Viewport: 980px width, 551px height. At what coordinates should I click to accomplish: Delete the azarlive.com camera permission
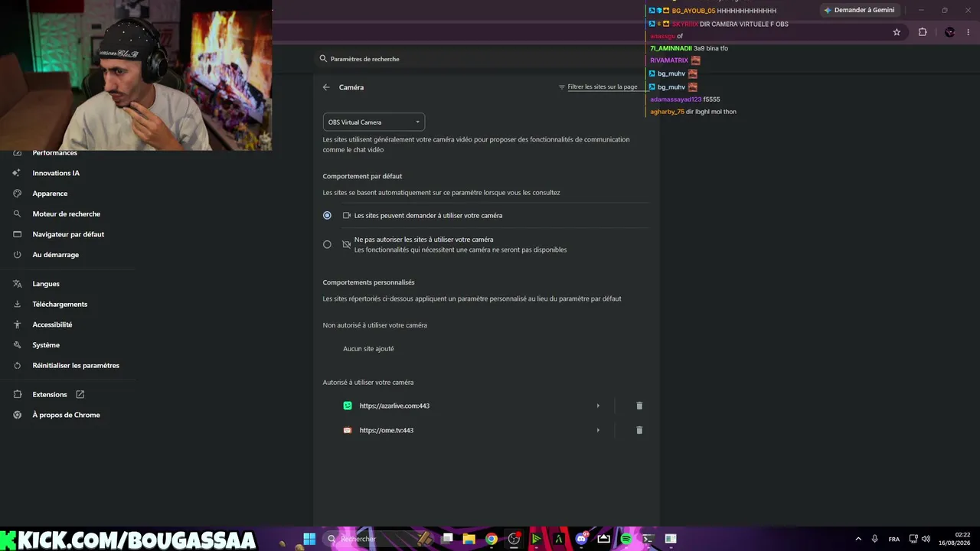[x=639, y=406]
